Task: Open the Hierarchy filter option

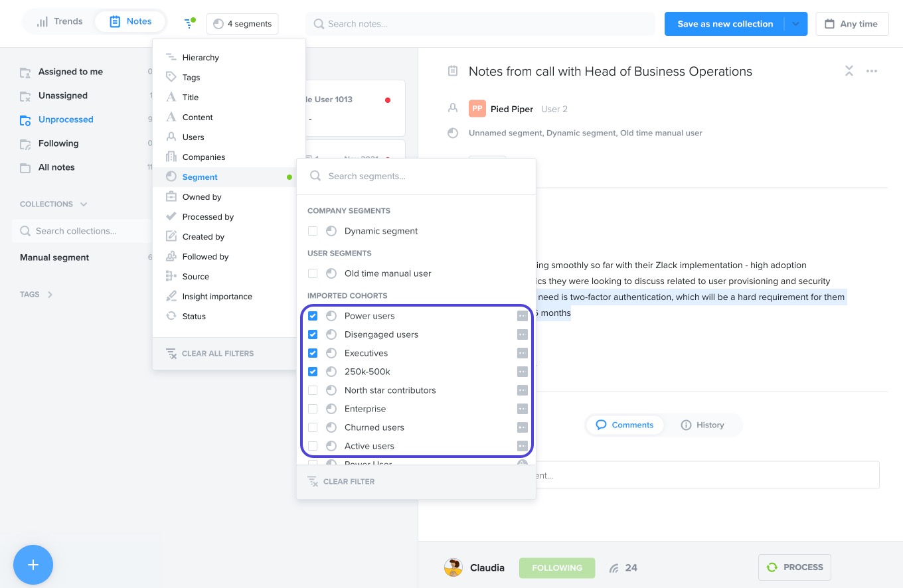Action: 200,57
